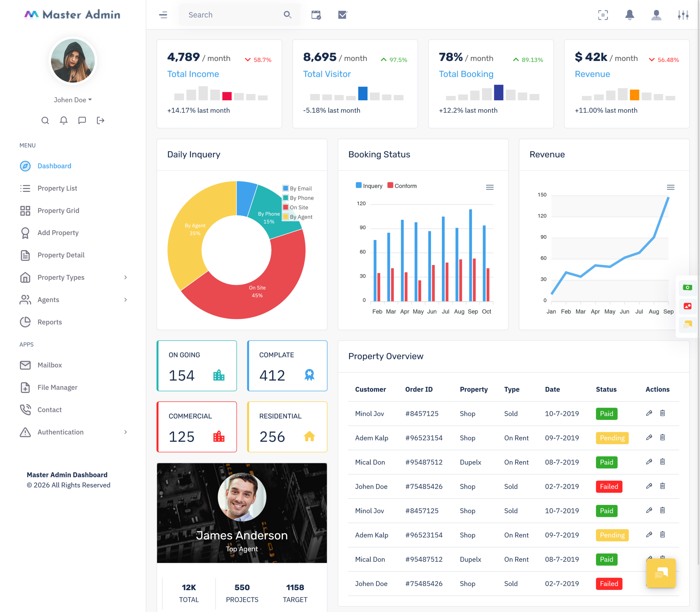The image size is (700, 612).
Task: Toggle By Agent legend in Daily Inquery
Action: coord(297,217)
